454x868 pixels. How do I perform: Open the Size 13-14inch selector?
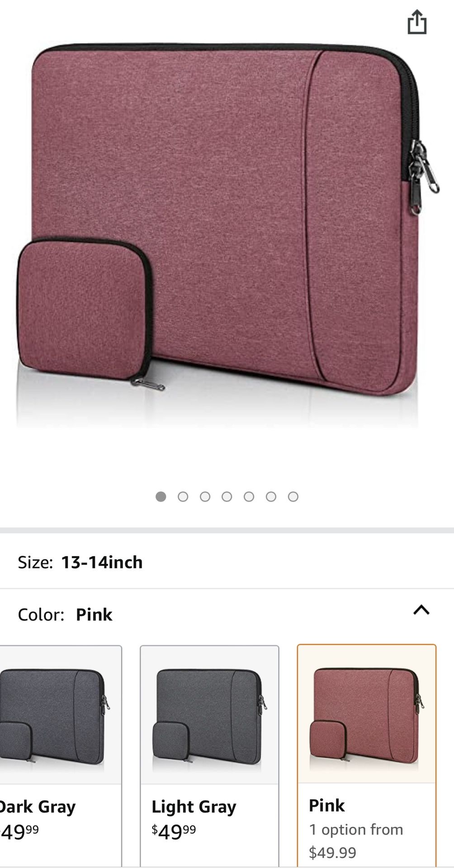(227, 562)
